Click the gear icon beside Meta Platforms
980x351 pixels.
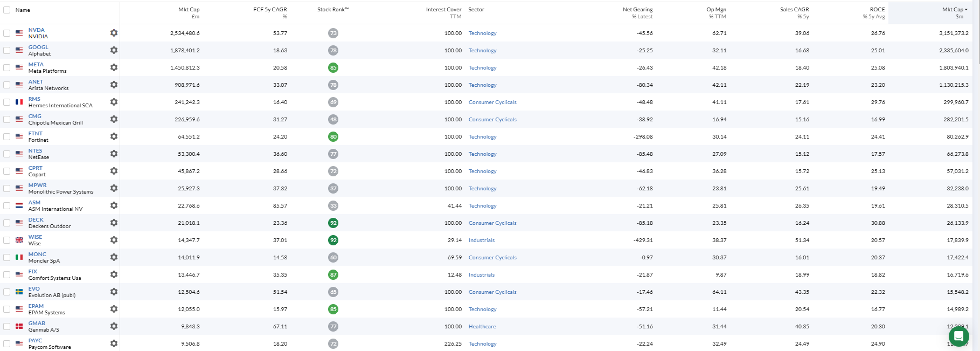click(114, 67)
